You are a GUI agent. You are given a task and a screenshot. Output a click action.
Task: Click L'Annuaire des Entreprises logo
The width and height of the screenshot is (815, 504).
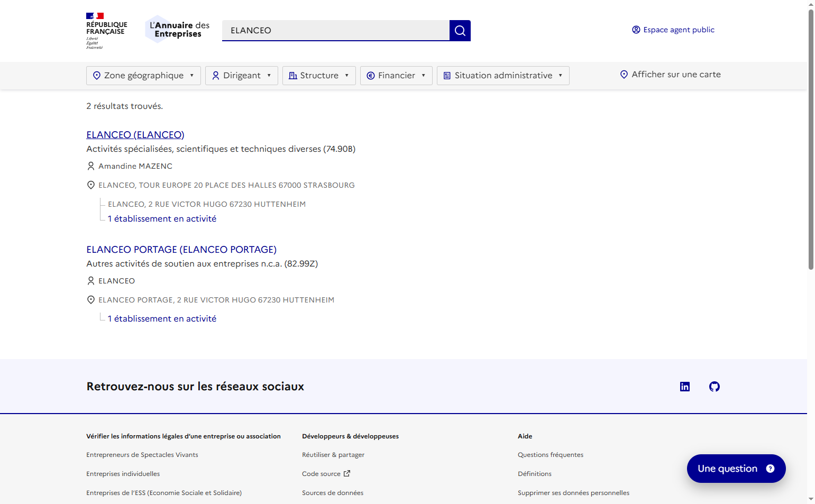pyautogui.click(x=178, y=30)
